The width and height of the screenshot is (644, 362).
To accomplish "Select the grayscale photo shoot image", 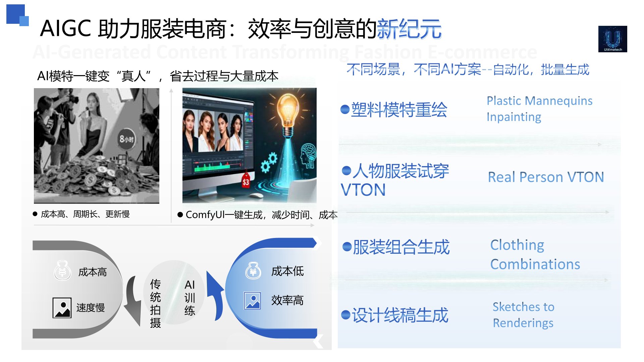I will tap(97, 146).
